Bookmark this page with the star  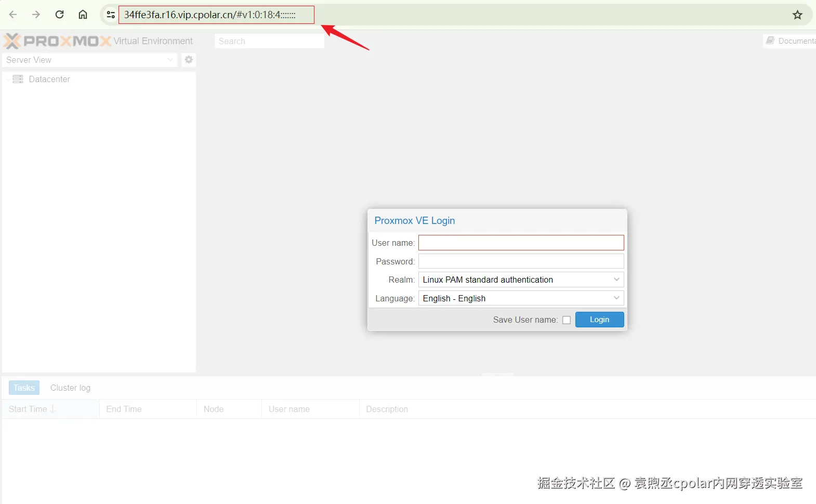(x=797, y=15)
